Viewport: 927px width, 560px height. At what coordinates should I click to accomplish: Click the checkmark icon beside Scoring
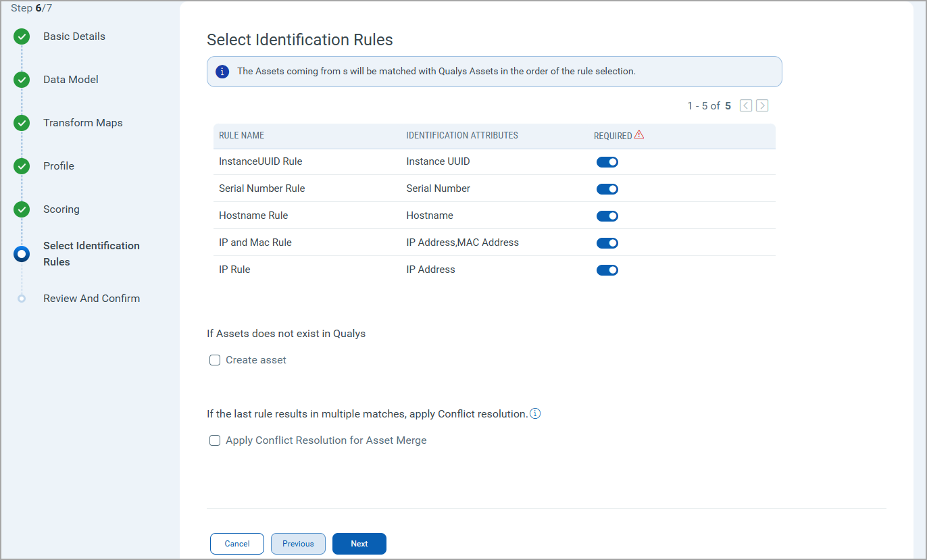21,209
